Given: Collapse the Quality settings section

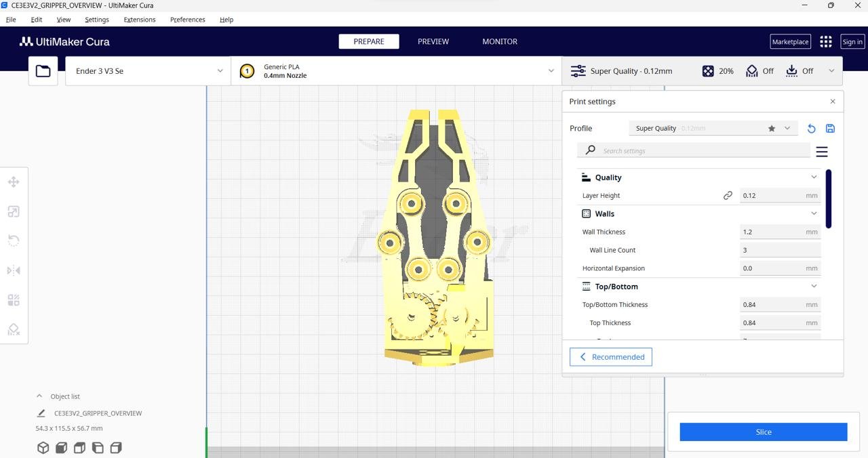Looking at the screenshot, I should pos(814,178).
